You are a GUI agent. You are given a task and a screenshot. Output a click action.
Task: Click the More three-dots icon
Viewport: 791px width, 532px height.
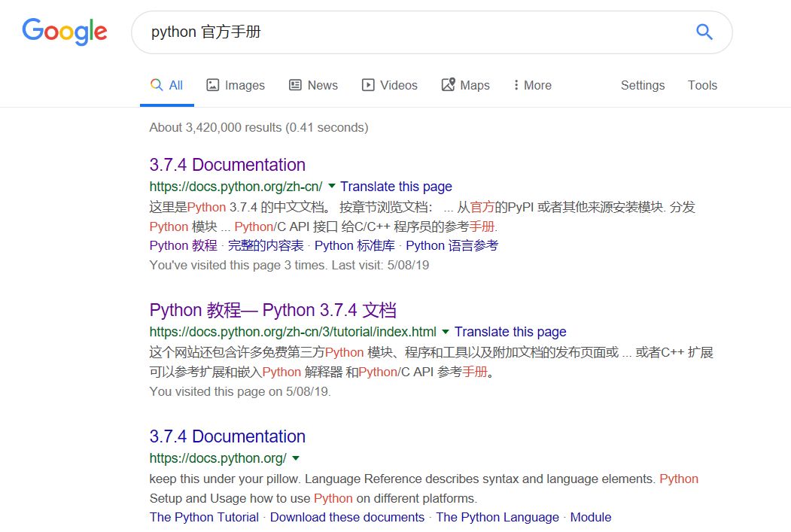[x=516, y=85]
